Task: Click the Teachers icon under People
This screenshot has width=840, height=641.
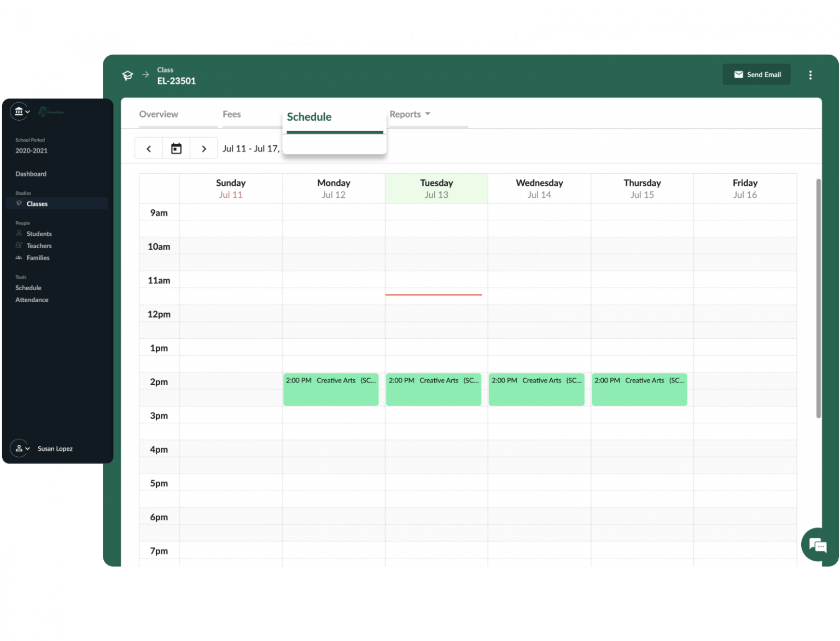Action: (x=19, y=245)
